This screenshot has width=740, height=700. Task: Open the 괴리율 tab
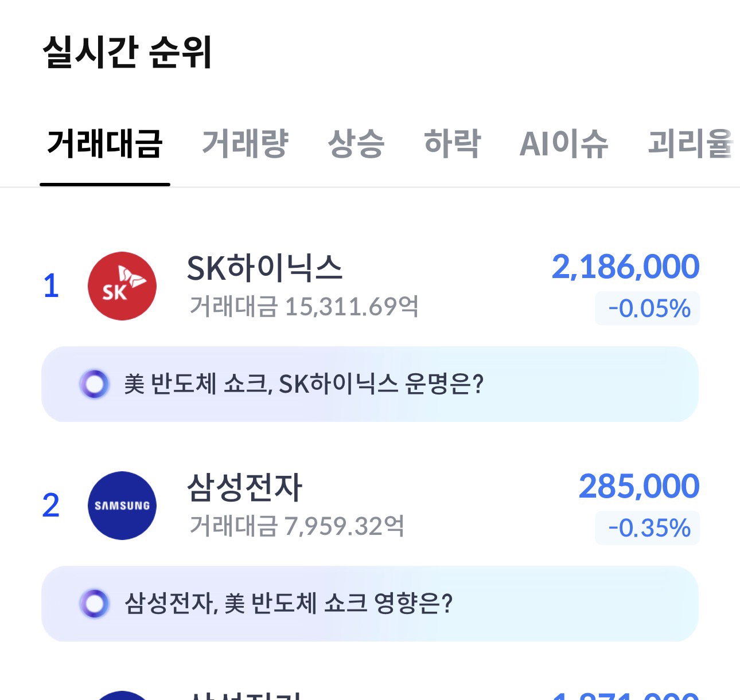(691, 143)
